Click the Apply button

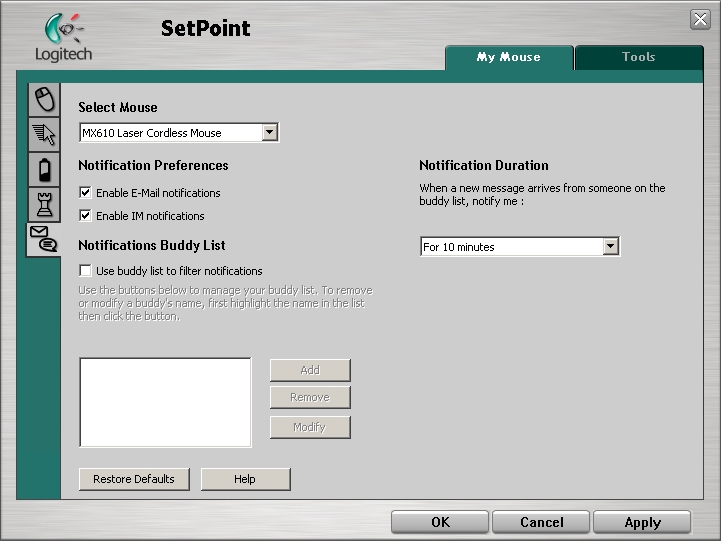(x=642, y=522)
